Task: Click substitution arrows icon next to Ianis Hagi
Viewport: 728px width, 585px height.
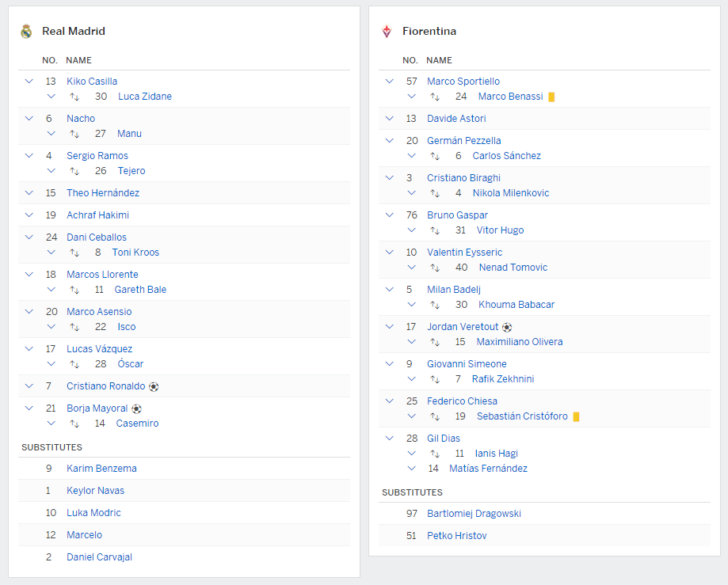Action: pos(435,454)
